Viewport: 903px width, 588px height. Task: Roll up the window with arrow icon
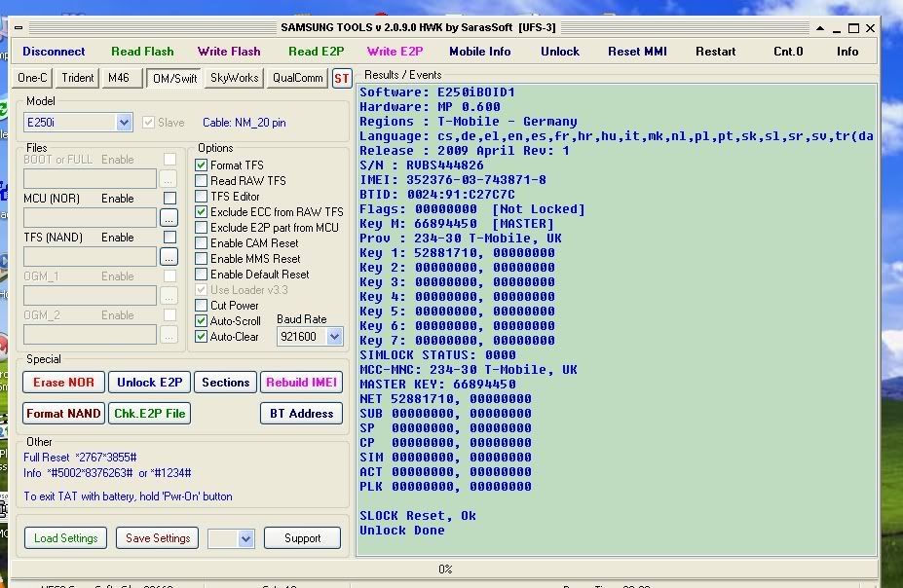point(820,27)
